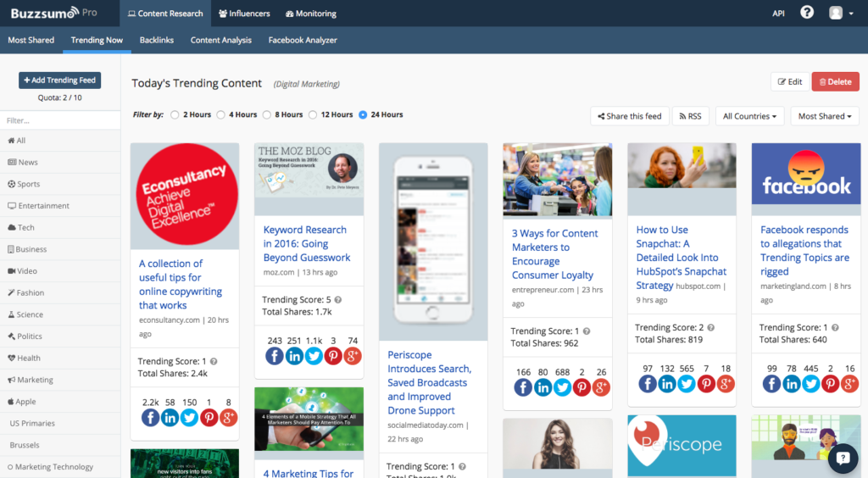Select the 8 Hours filter radio button
The image size is (868, 478).
(x=267, y=115)
